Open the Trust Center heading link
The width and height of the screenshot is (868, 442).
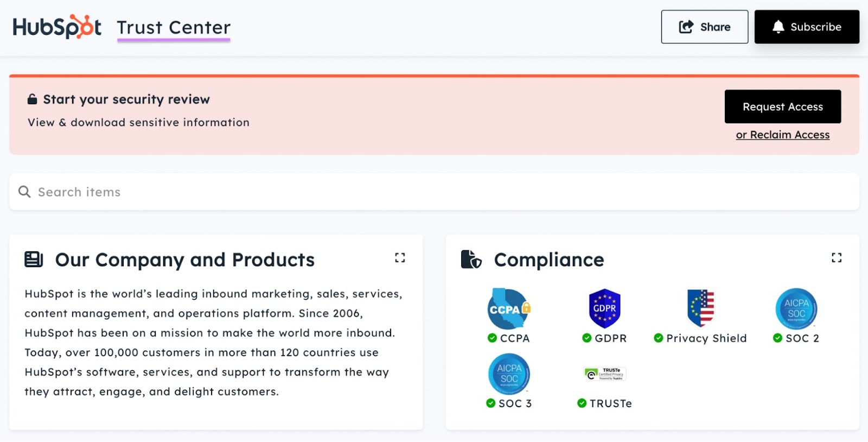pos(174,28)
